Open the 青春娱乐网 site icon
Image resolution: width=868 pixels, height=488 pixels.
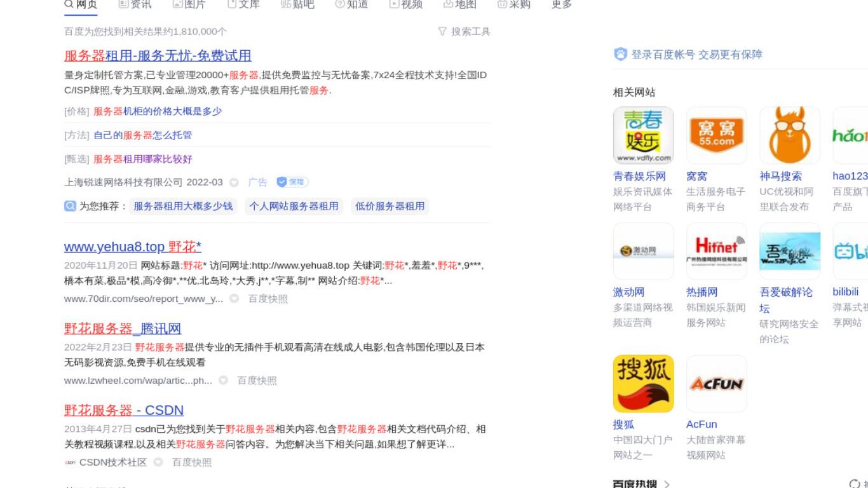(x=643, y=135)
